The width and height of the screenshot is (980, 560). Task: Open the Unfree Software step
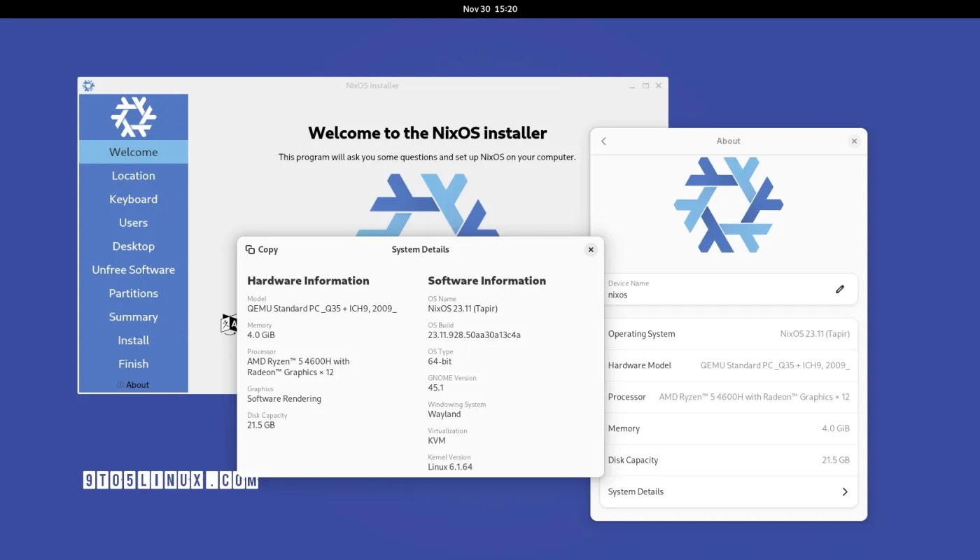pos(133,269)
